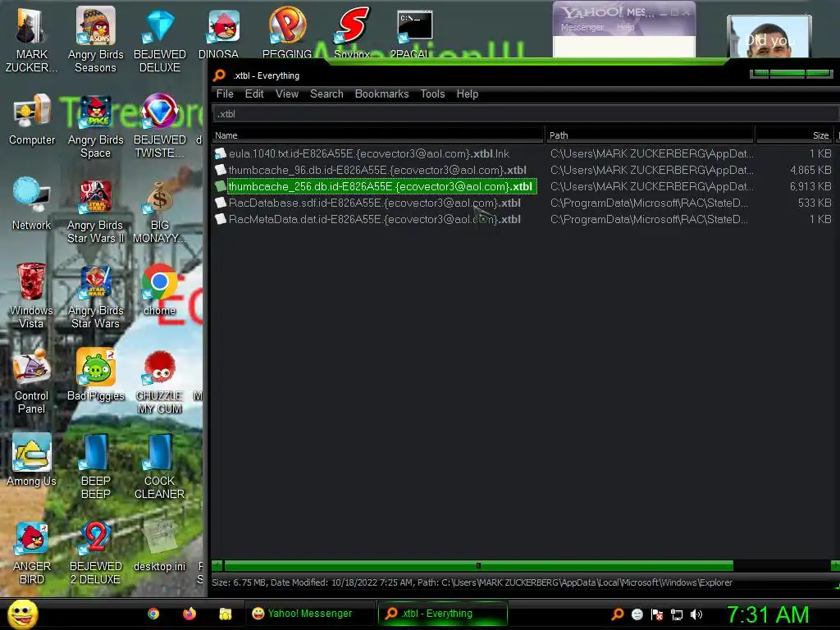Screen dimensions: 840x630
Task: Click the 7:31 AM taskbar clock
Action: pyautogui.click(x=768, y=614)
